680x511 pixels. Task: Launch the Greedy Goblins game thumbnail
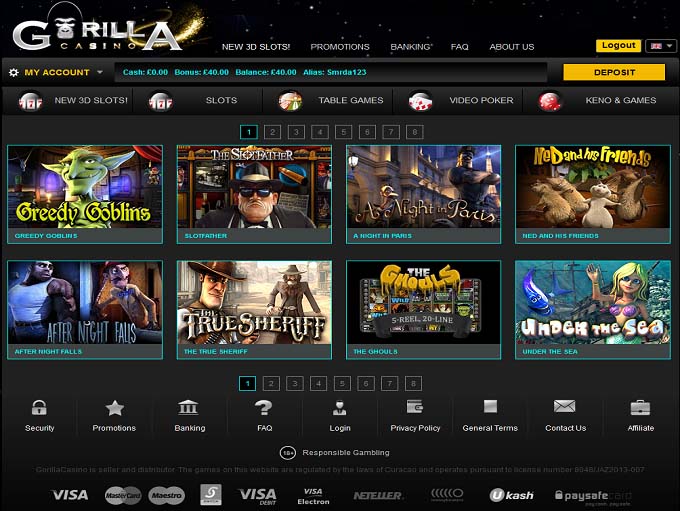pyautogui.click(x=85, y=194)
